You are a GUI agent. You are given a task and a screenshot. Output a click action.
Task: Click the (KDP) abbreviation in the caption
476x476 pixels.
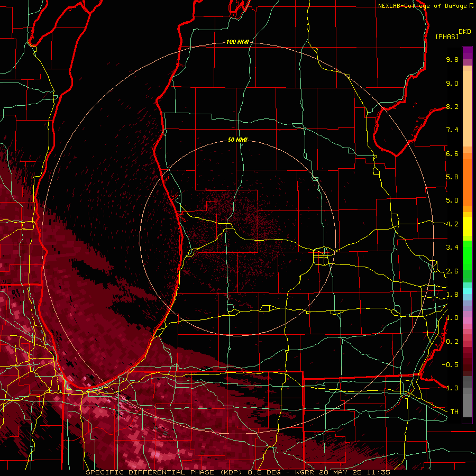(x=232, y=472)
